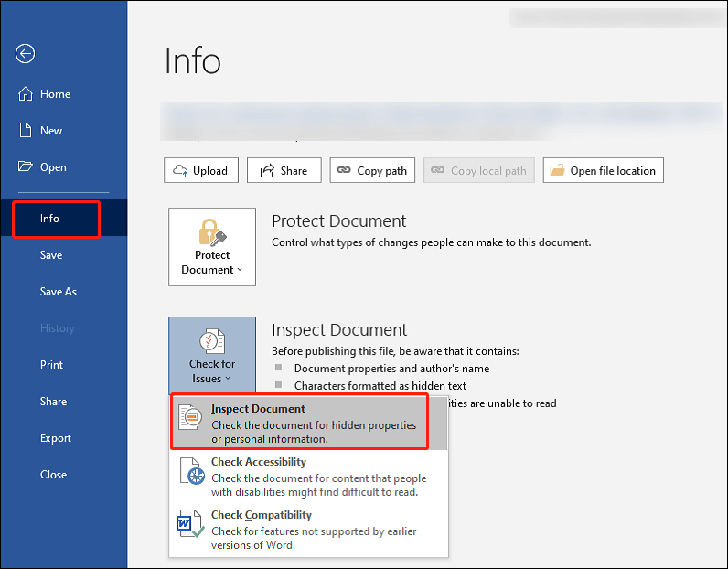Click the Open file location button
728x569 pixels.
603,170
